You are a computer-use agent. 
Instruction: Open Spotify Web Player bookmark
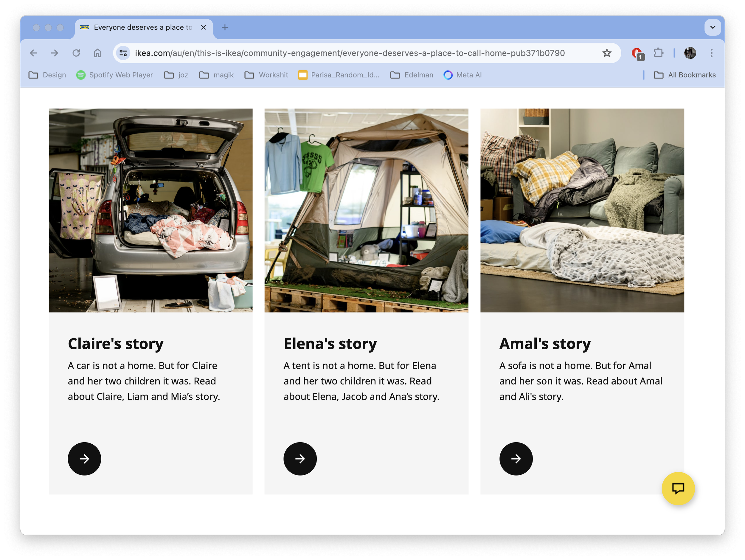coord(114,75)
